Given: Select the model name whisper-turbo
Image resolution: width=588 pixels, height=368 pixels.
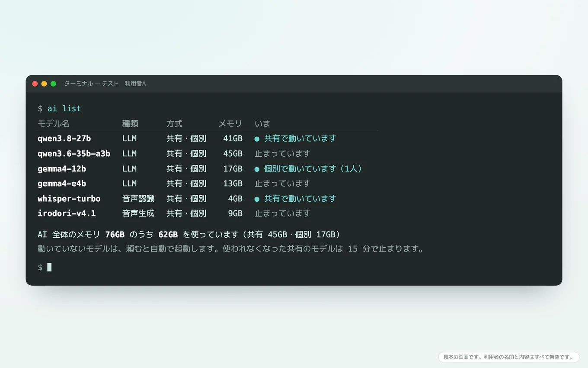Looking at the screenshot, I should (x=69, y=199).
